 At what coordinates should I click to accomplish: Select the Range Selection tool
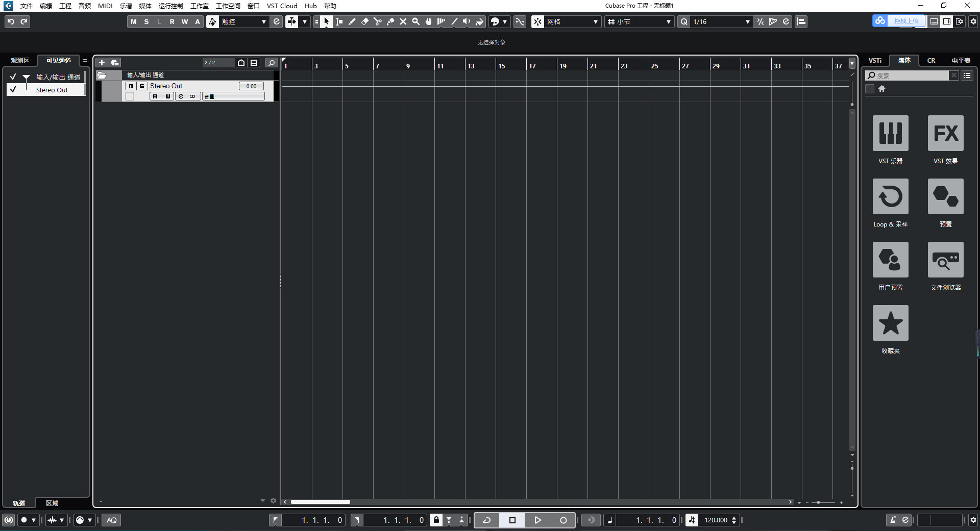[x=339, y=21]
